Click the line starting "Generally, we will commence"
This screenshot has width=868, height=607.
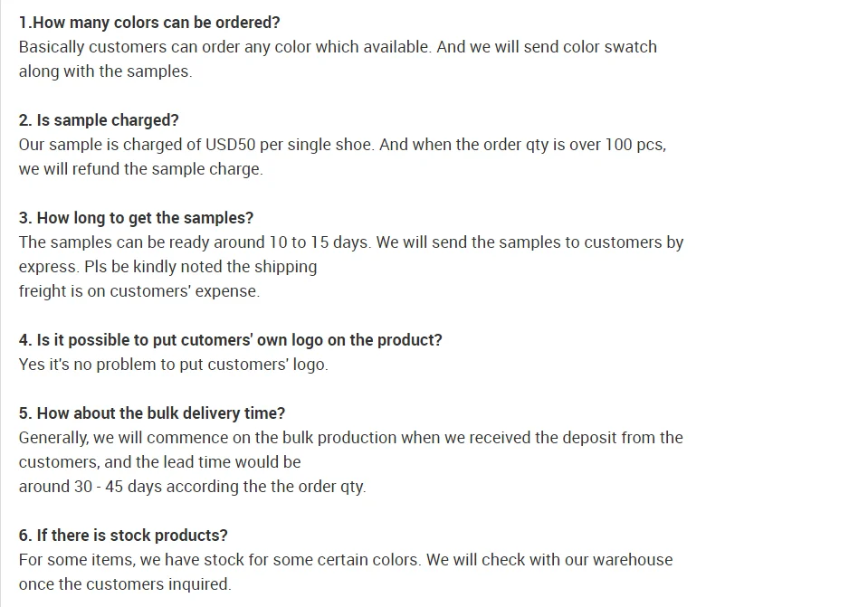pyautogui.click(x=350, y=438)
